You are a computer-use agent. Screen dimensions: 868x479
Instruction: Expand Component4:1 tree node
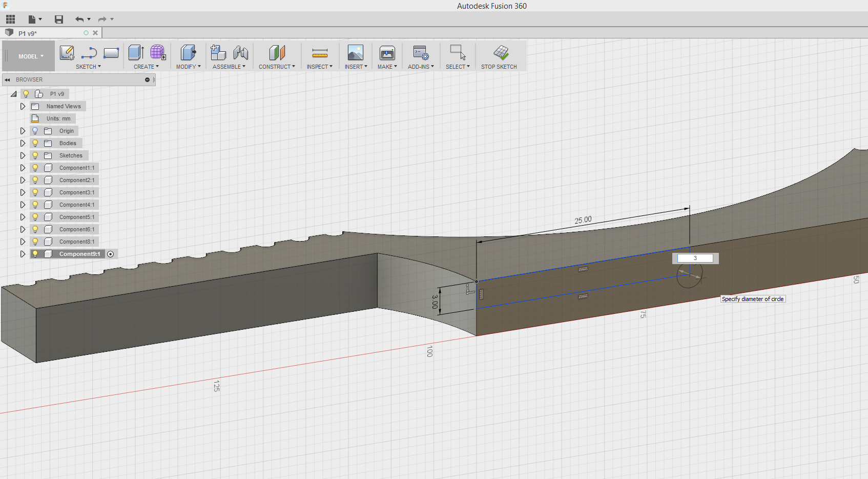click(23, 205)
